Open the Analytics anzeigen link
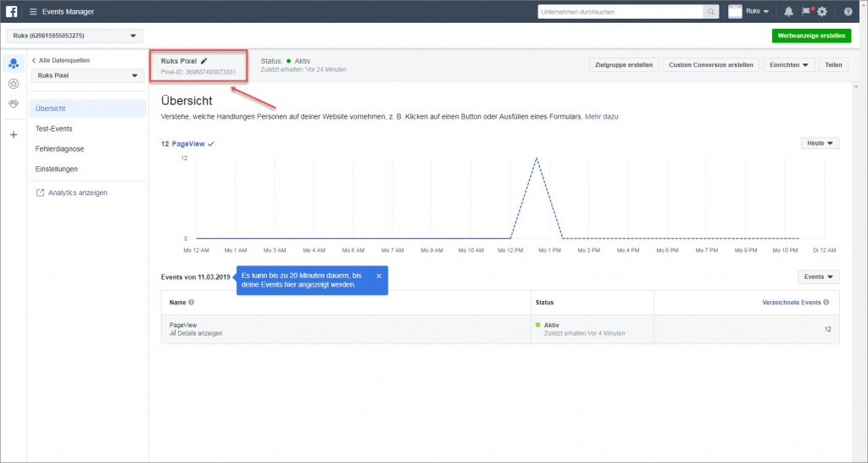The image size is (868, 463). [72, 192]
